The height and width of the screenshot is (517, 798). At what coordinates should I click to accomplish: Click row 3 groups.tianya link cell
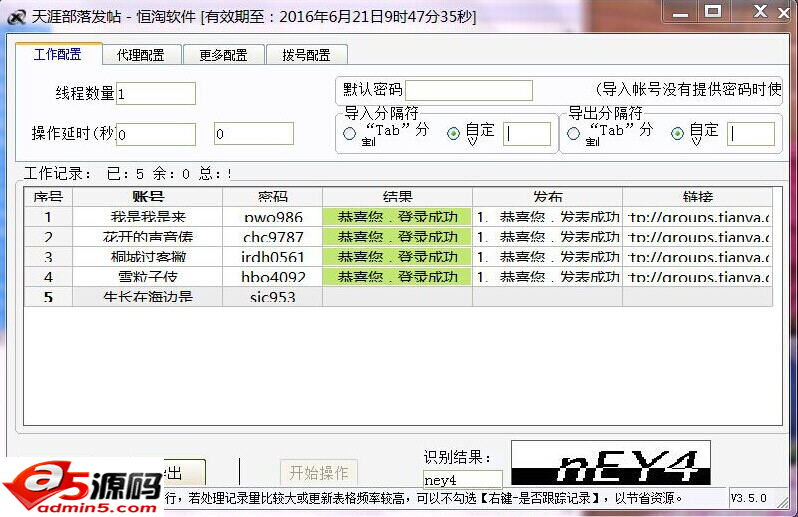click(698, 257)
